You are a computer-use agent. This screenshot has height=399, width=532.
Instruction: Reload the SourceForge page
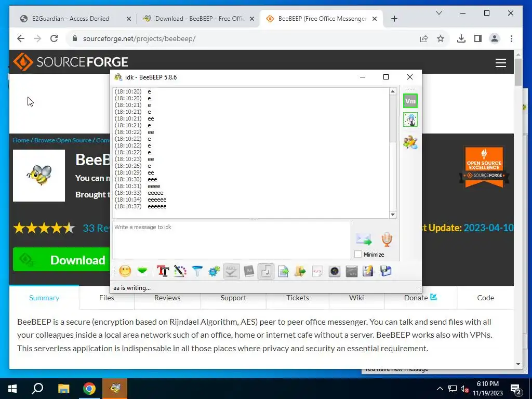(x=54, y=38)
